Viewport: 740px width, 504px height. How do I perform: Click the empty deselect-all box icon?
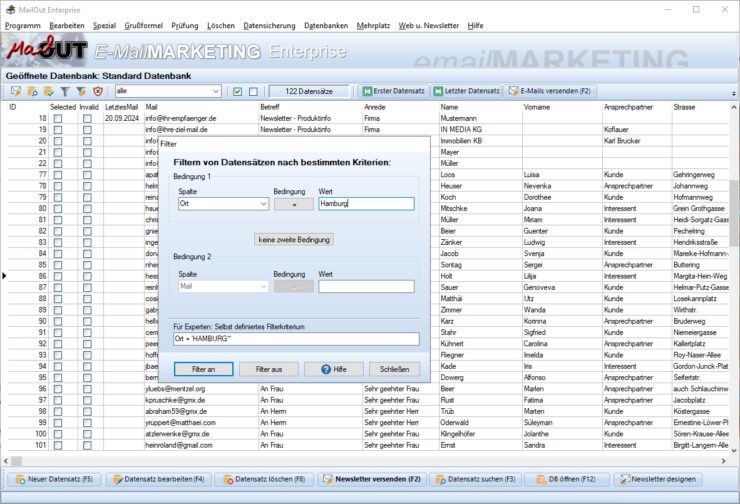[253, 92]
